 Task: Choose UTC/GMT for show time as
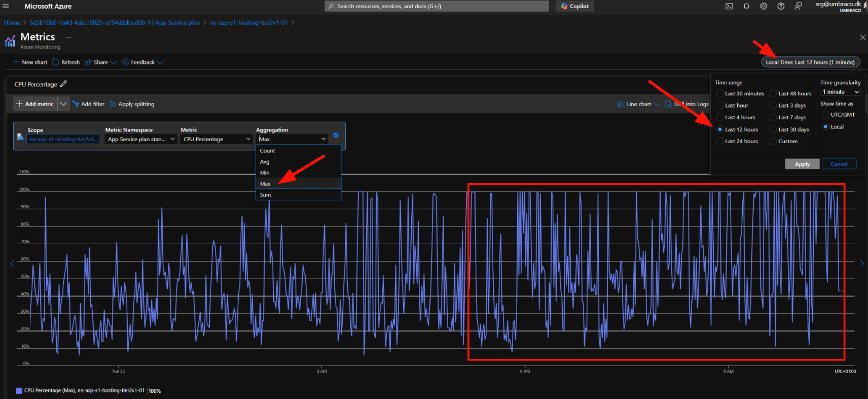pos(825,115)
